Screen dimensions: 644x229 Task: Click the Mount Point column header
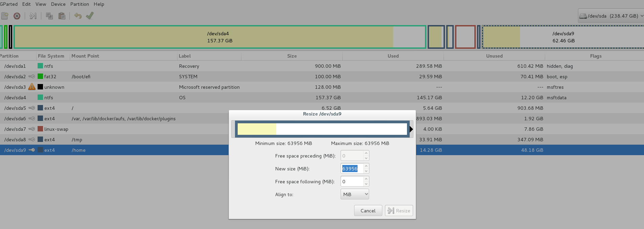pos(85,56)
